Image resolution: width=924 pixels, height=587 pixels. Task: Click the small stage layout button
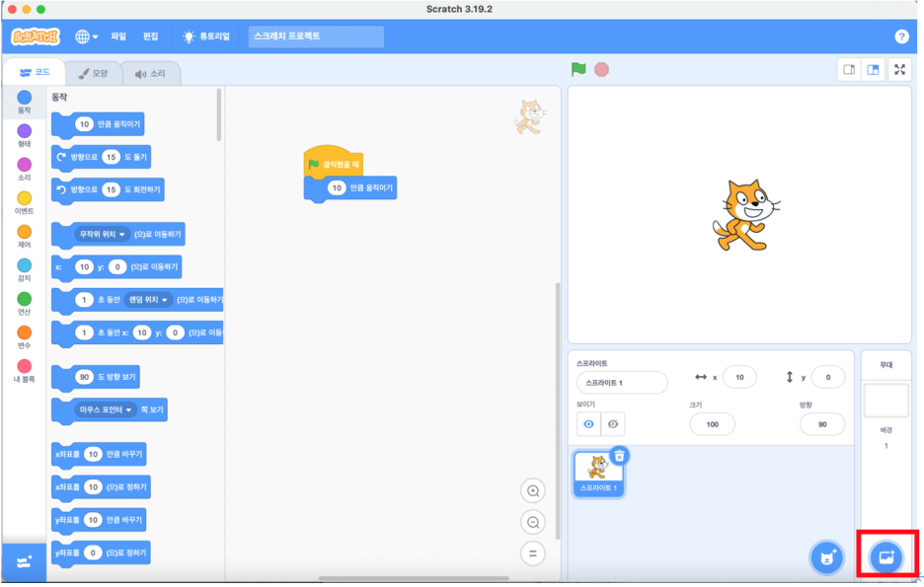point(849,69)
